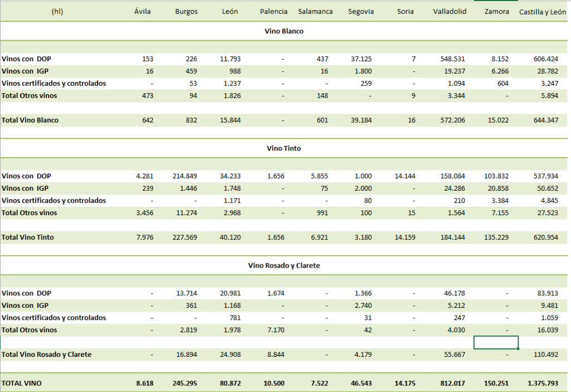This screenshot has width=571, height=392.
Task: Click the Vino Tinto section heading
Action: coord(284,148)
